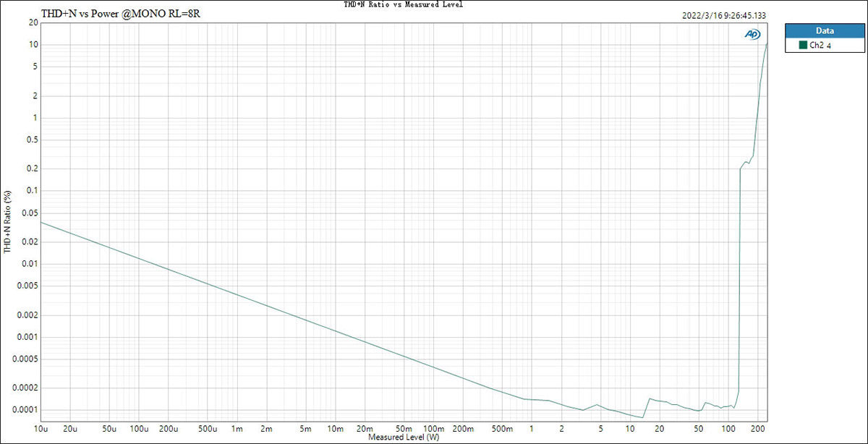868x444 pixels.
Task: Click the 0.2 tick label on vertical axis
Action: pyautogui.click(x=33, y=168)
